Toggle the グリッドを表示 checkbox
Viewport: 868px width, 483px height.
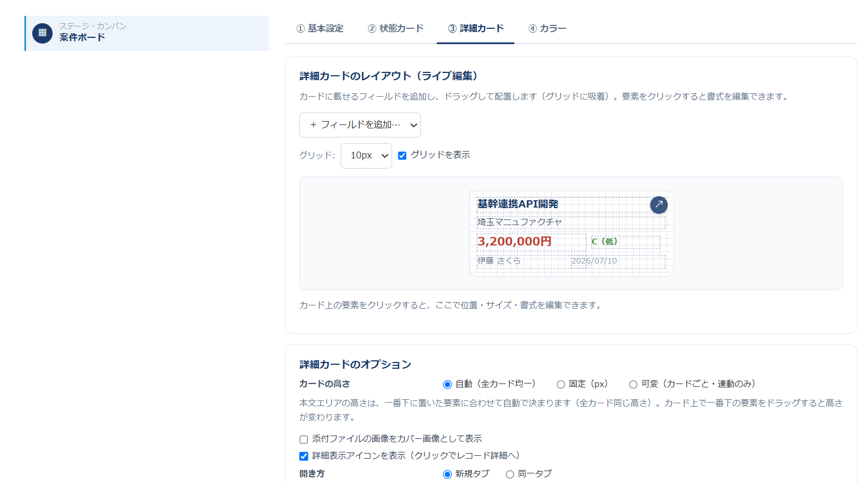402,156
